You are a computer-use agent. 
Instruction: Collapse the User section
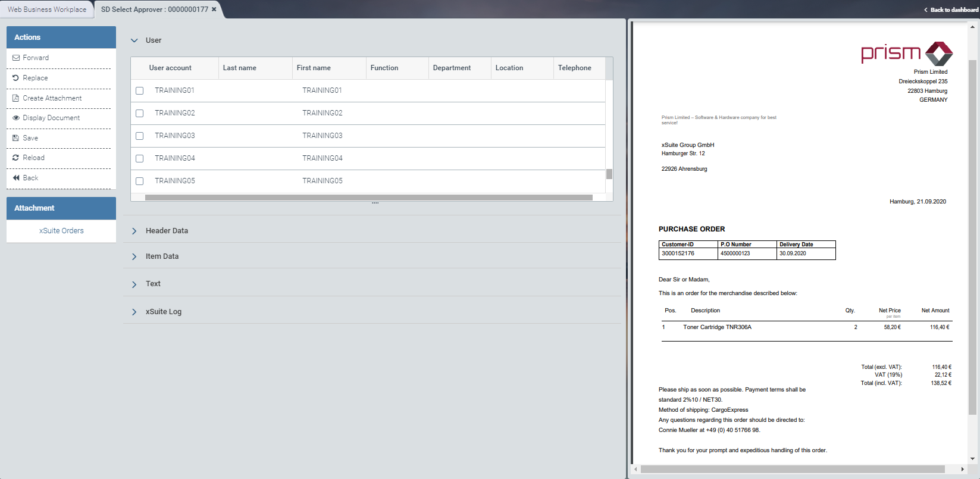click(x=134, y=40)
